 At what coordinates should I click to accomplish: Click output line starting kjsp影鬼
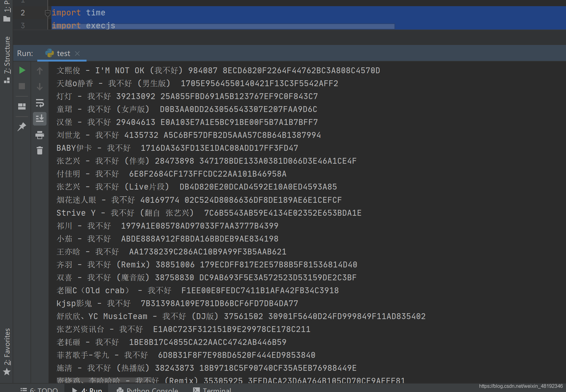pos(177,303)
